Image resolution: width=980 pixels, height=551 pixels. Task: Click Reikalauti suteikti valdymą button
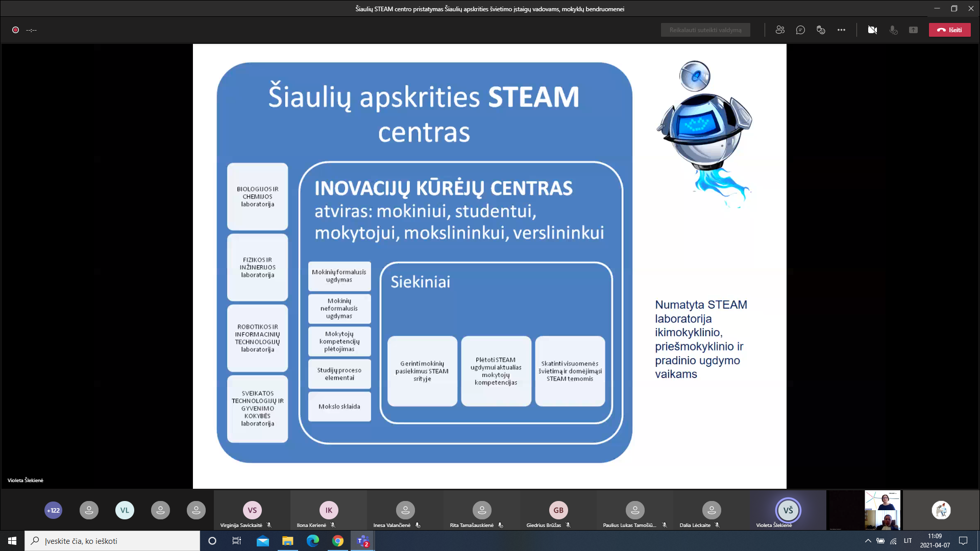(705, 30)
